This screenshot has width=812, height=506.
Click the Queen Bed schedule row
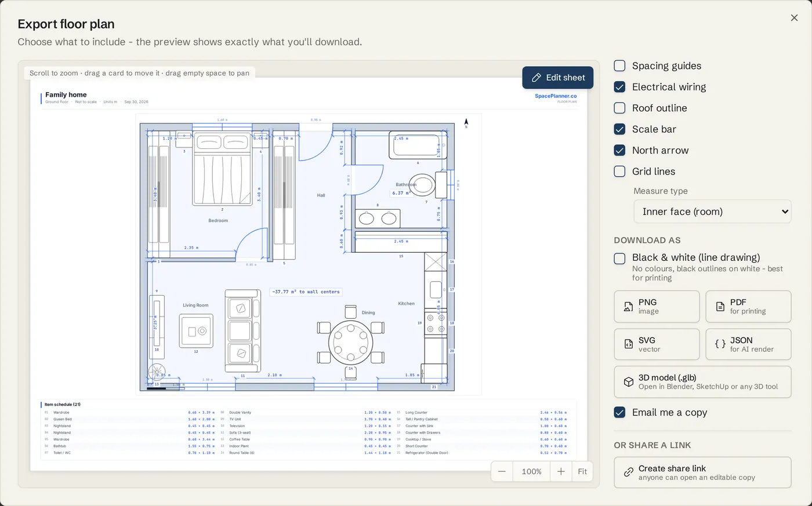[x=129, y=419]
